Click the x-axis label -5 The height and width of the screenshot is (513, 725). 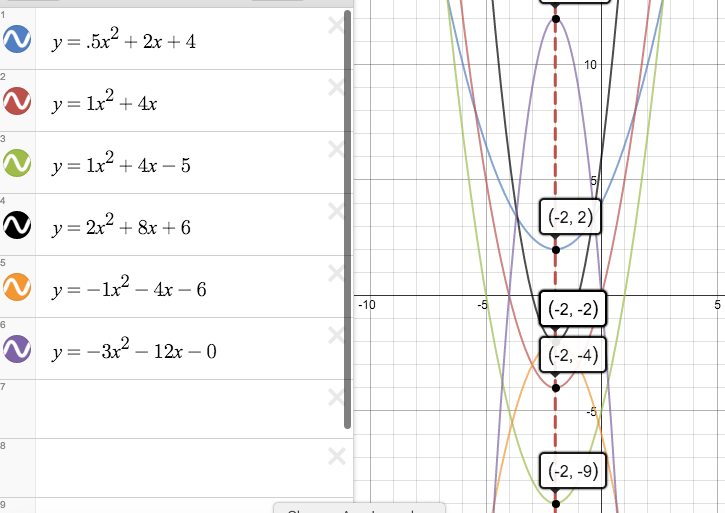point(483,305)
